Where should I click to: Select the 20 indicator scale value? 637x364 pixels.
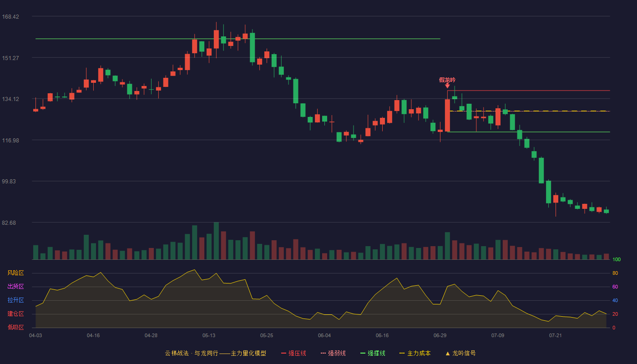point(615,314)
